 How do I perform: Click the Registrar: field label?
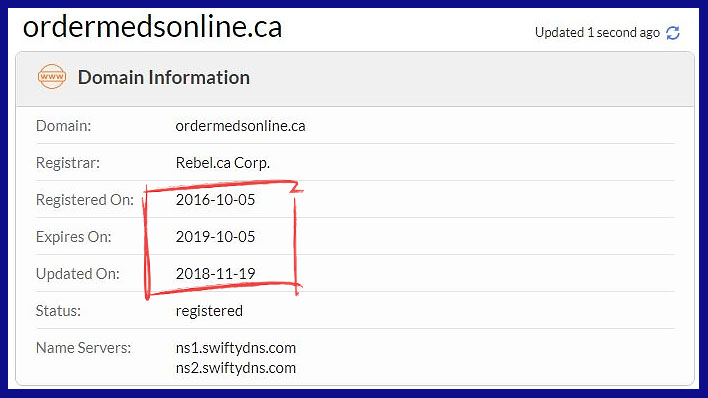[x=68, y=163]
